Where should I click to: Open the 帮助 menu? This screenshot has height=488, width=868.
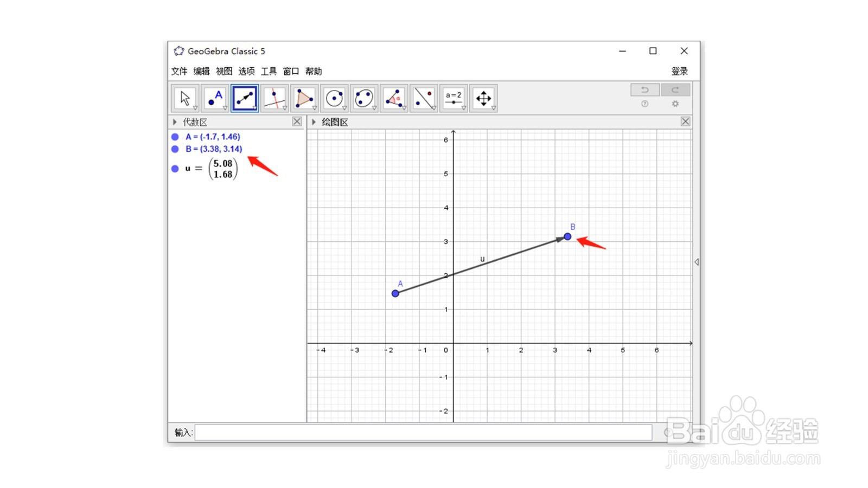[314, 71]
